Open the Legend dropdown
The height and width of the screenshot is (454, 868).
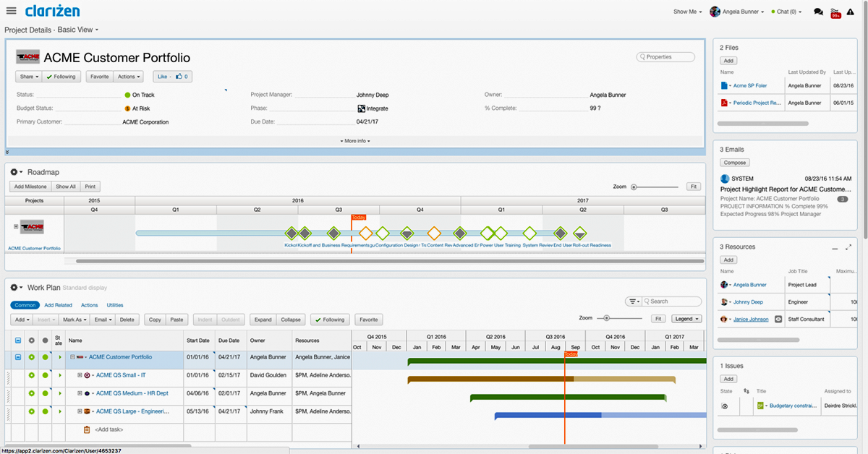(686, 319)
